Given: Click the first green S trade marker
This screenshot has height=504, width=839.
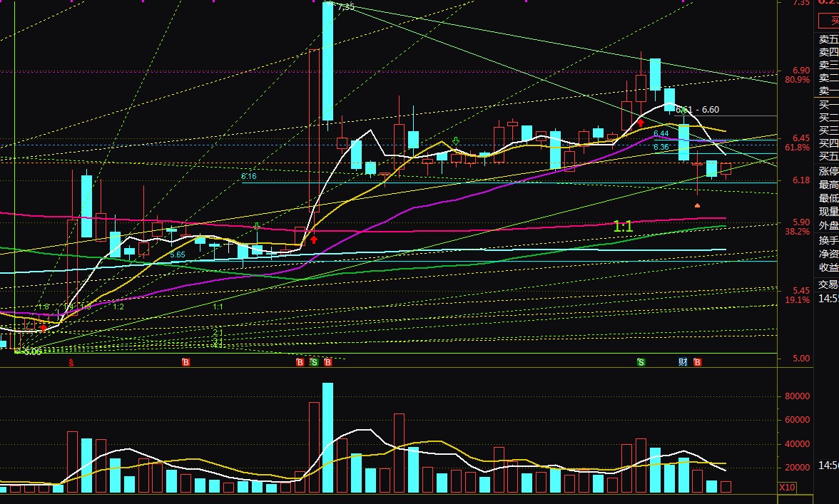Looking at the screenshot, I should pos(314,362).
